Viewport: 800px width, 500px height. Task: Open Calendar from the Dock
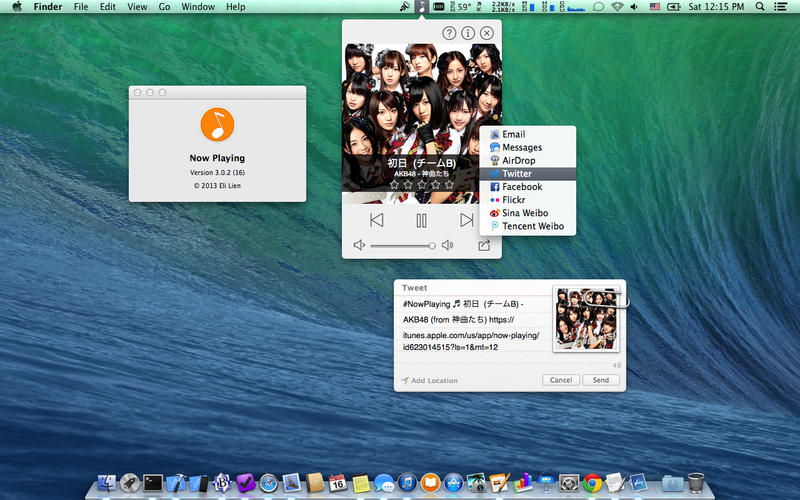point(337,482)
